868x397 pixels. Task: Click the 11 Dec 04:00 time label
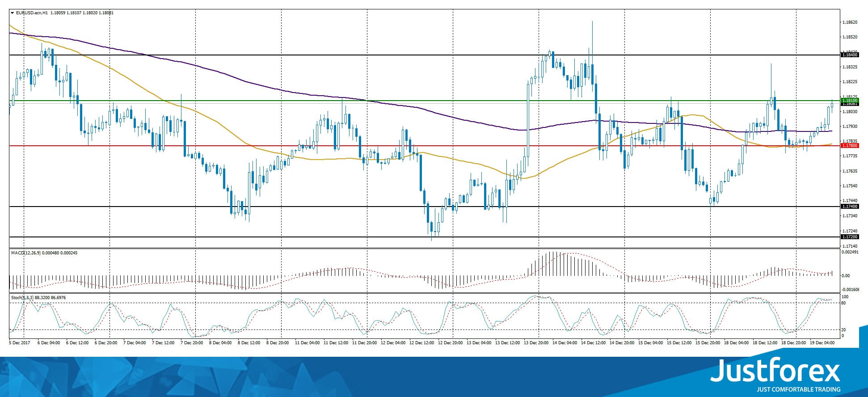click(307, 343)
